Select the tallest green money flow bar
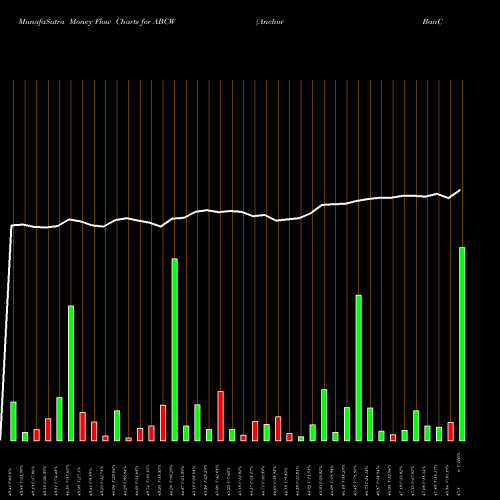 [x=462, y=344]
